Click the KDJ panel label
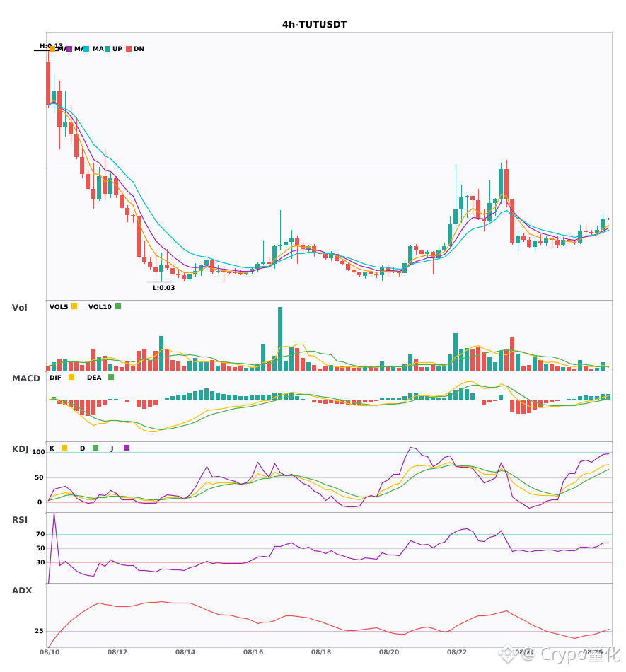Viewport: 626px width, 672px height. [20, 449]
